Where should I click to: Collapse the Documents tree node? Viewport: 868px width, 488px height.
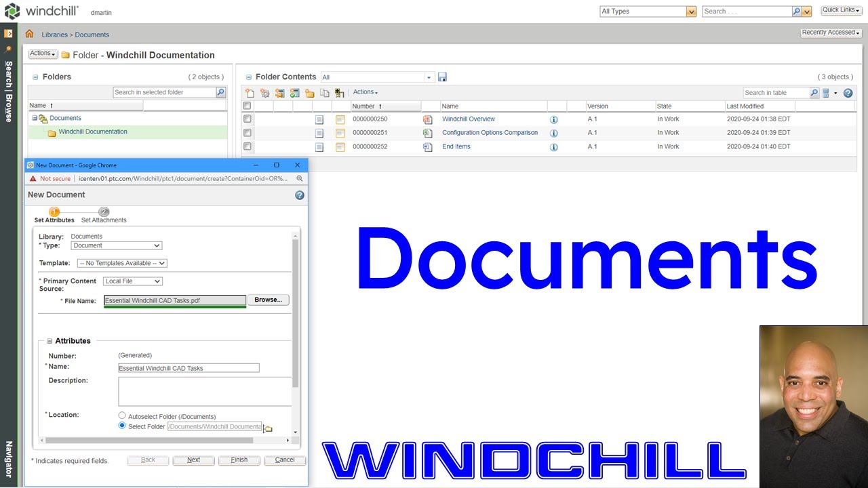35,118
